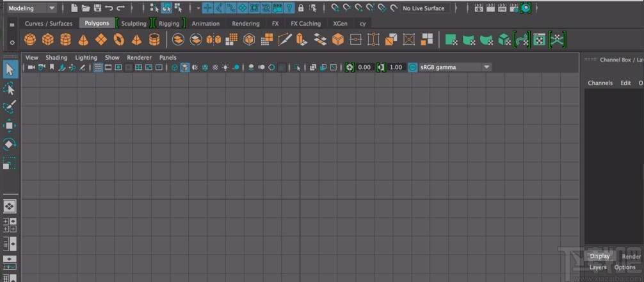This screenshot has height=282, width=644.
Task: Select by object type mode
Action: [x=166, y=8]
